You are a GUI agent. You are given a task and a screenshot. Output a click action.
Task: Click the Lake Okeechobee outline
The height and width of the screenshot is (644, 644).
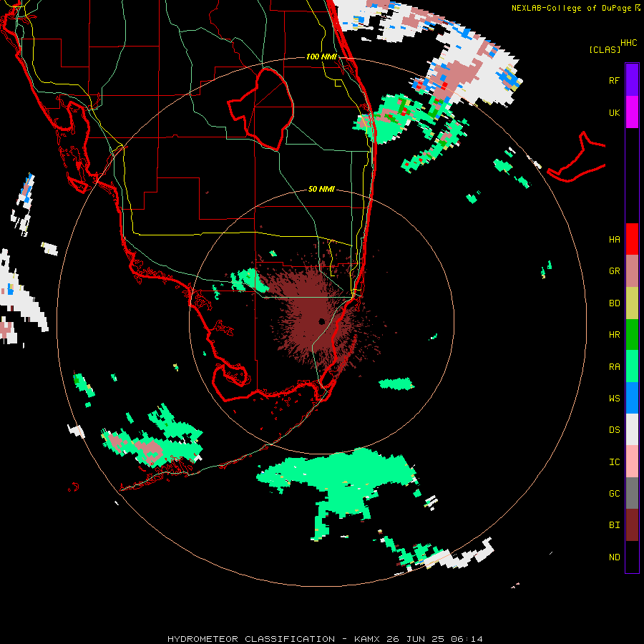click(x=260, y=109)
